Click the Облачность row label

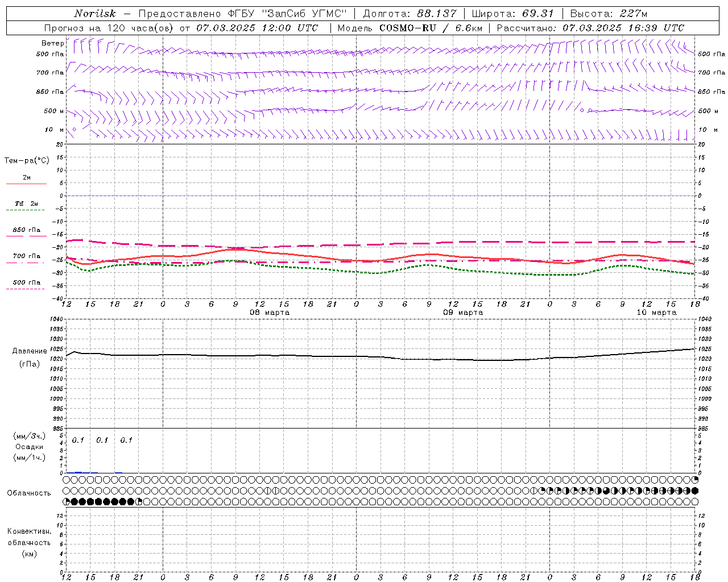pyautogui.click(x=29, y=493)
